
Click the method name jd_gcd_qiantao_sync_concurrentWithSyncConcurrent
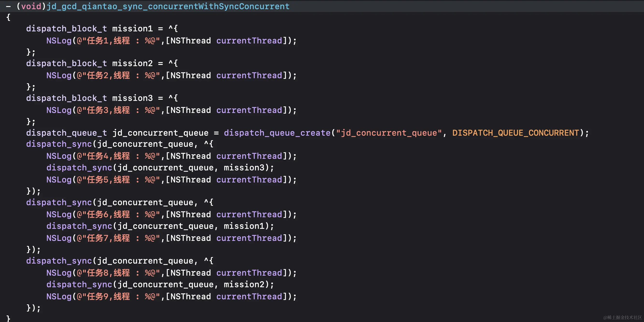pos(168,6)
